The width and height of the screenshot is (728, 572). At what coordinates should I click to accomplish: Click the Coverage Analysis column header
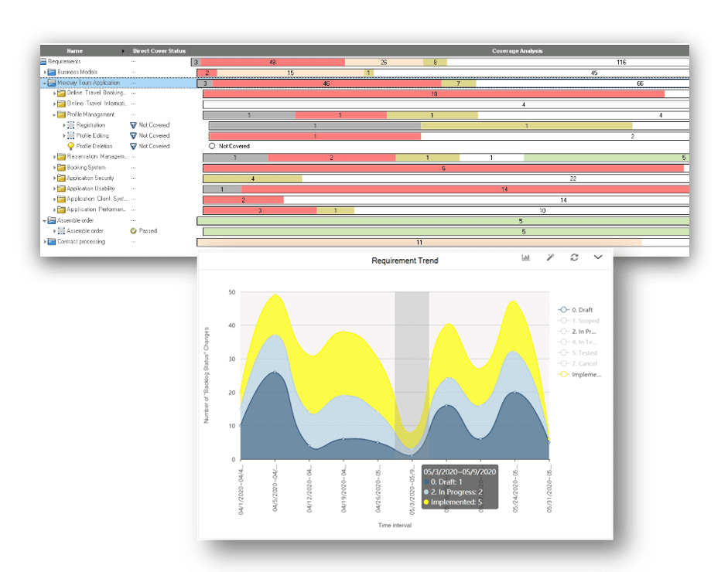click(x=518, y=51)
